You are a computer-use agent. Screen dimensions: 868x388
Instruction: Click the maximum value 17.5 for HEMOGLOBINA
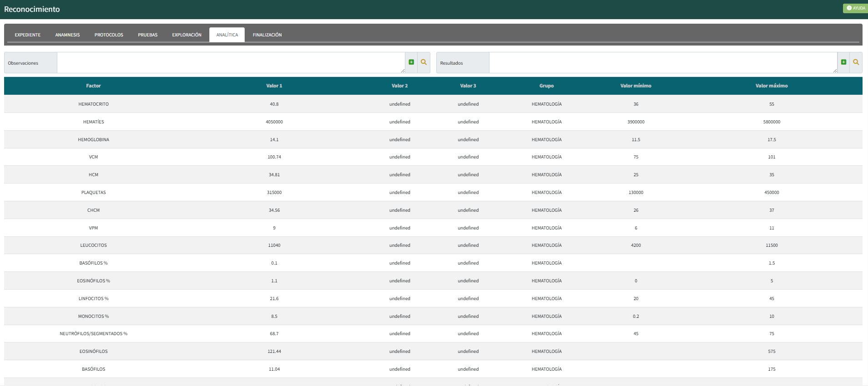[x=772, y=140]
